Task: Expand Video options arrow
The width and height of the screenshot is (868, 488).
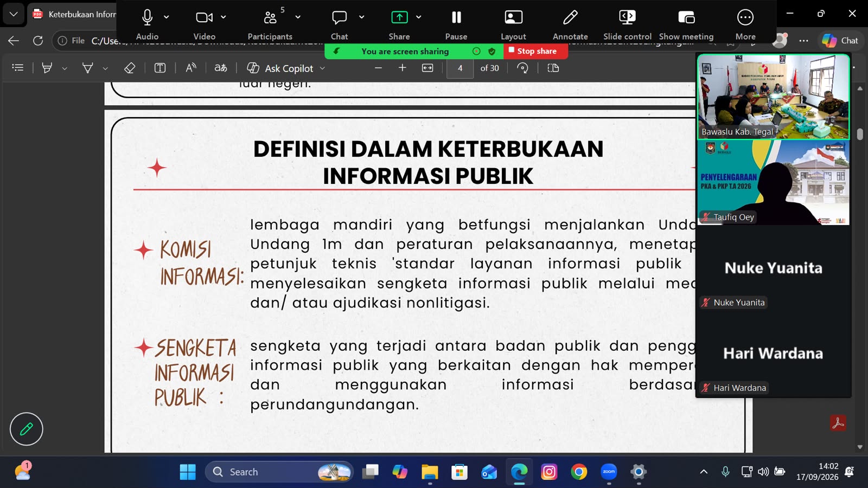Action: [x=224, y=17]
